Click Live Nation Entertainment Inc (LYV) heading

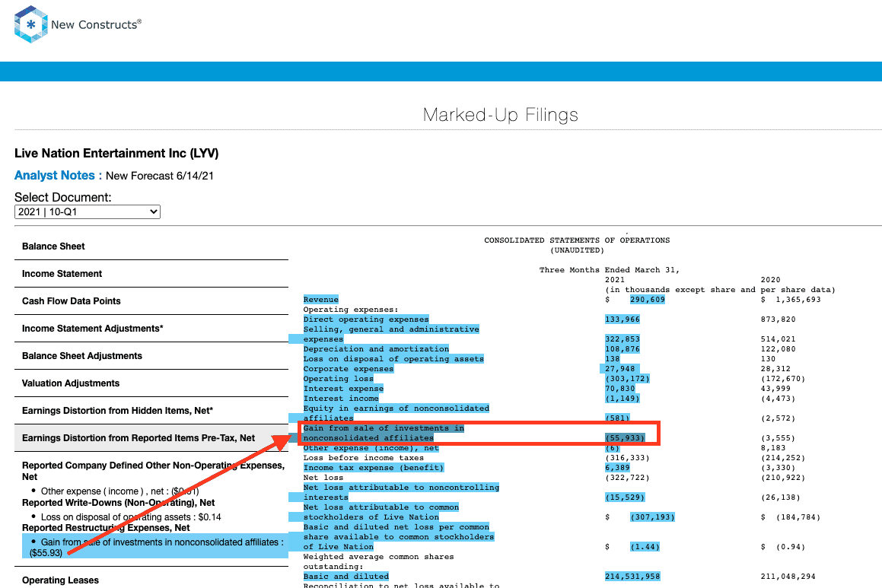point(116,154)
